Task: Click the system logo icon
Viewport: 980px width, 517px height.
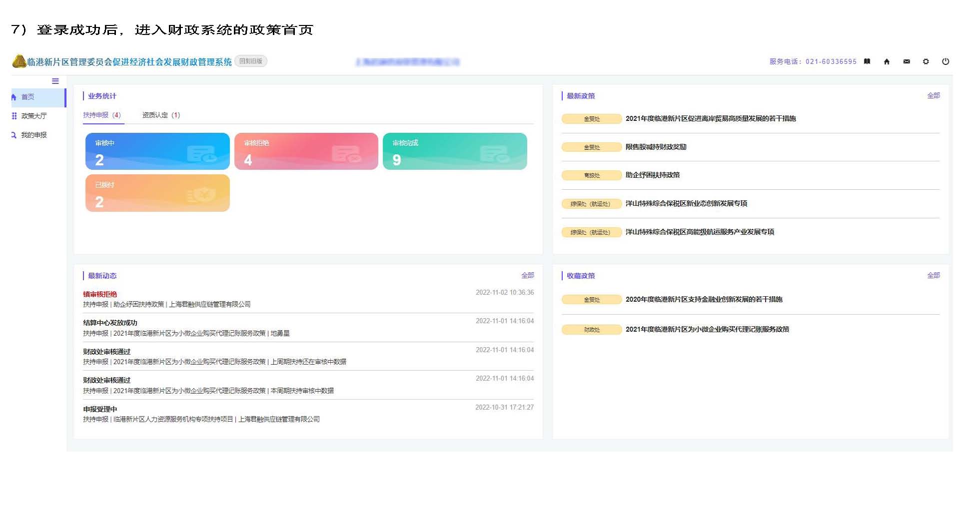Action: [19, 61]
